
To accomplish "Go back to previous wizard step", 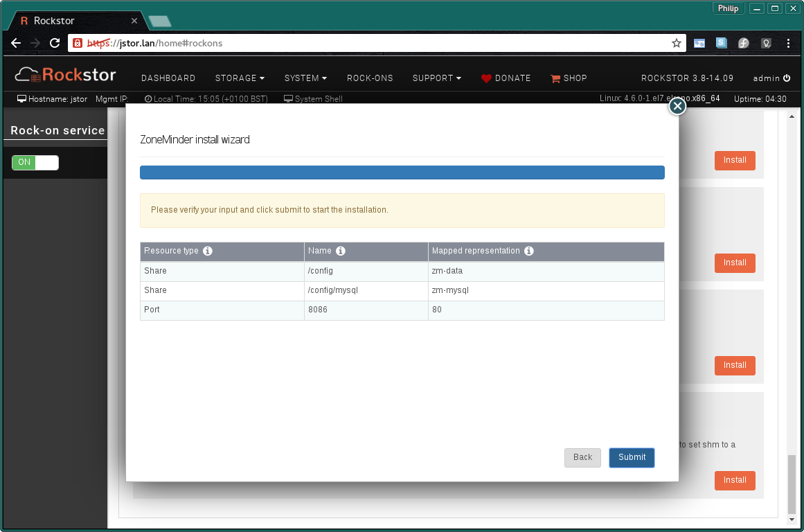I will tap(582, 458).
